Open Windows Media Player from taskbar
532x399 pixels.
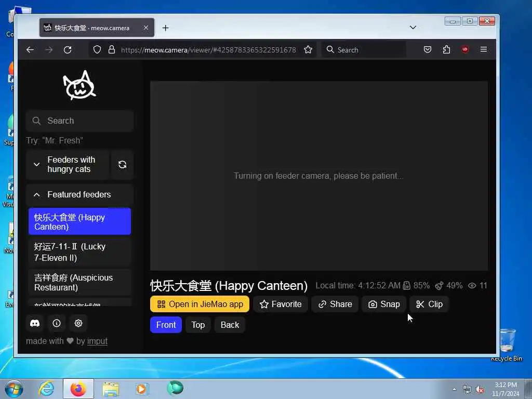pyautogui.click(x=141, y=389)
